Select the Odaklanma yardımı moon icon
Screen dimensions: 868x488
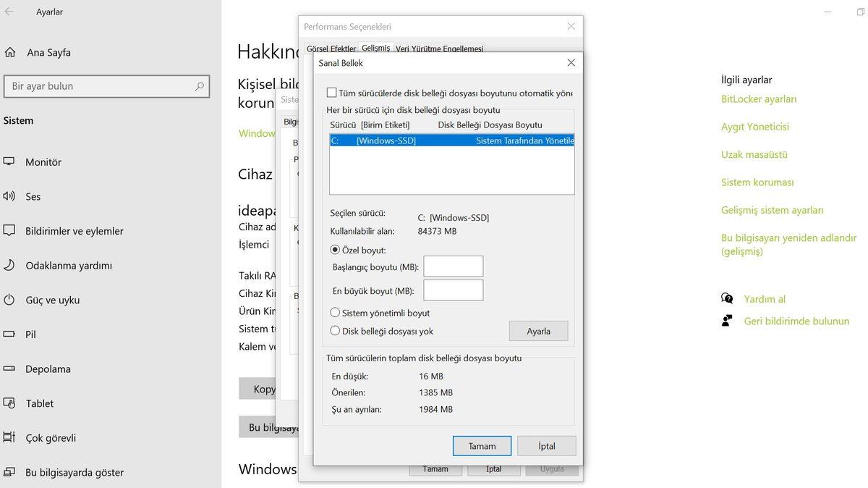[x=9, y=265]
